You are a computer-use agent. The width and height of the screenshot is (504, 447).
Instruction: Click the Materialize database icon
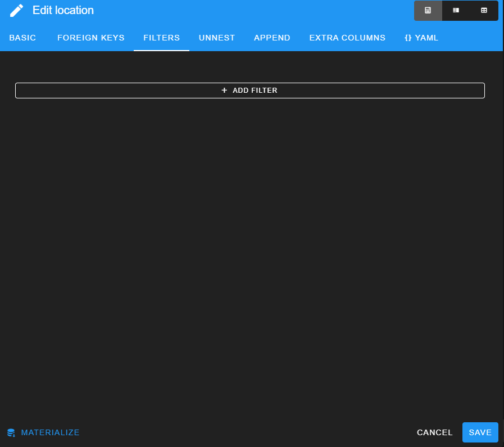(11, 432)
